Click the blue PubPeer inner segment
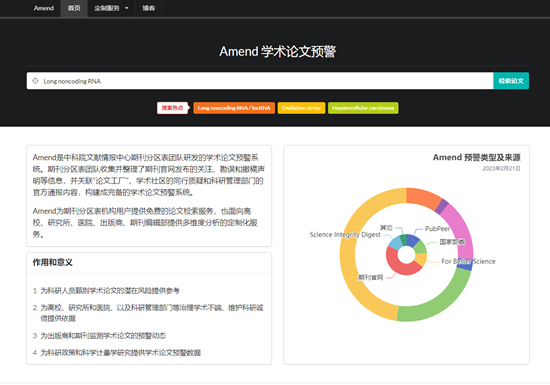The height and width of the screenshot is (385, 550). coord(413,241)
